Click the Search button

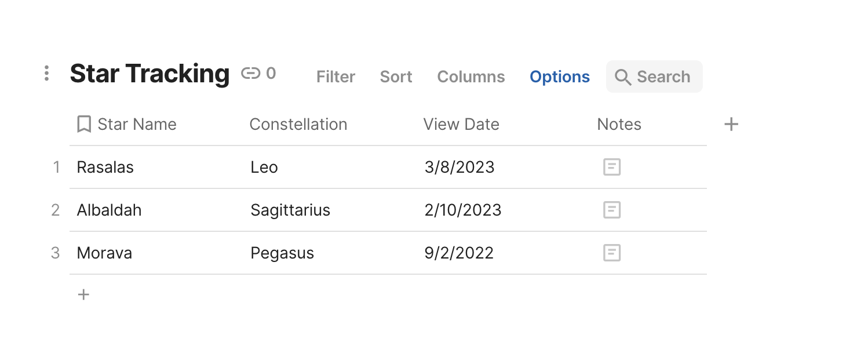[x=654, y=76]
